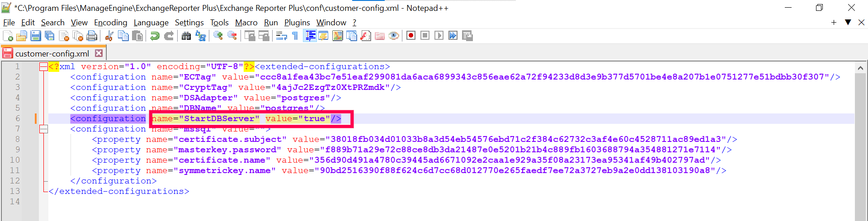Run macro multiple times icon
868x221 pixels.
tap(453, 36)
